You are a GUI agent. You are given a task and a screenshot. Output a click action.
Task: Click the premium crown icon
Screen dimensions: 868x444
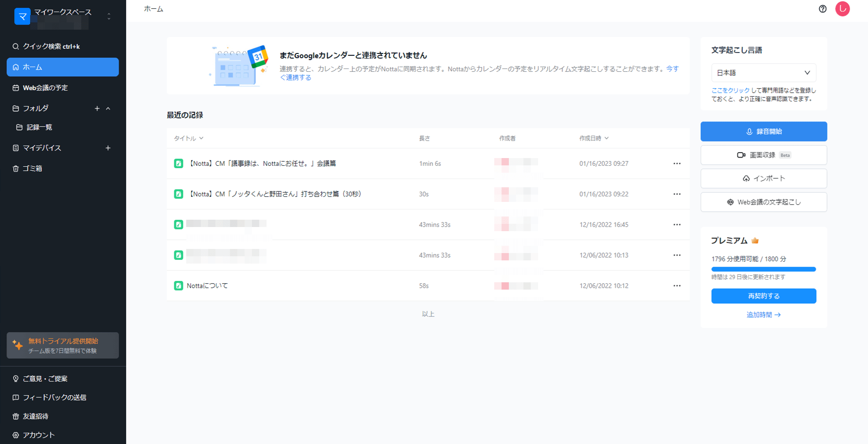[x=755, y=240]
